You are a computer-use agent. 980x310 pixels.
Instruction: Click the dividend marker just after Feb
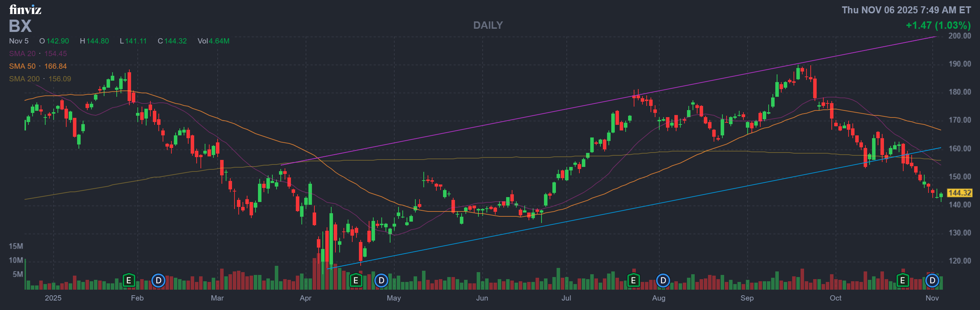[x=158, y=281]
